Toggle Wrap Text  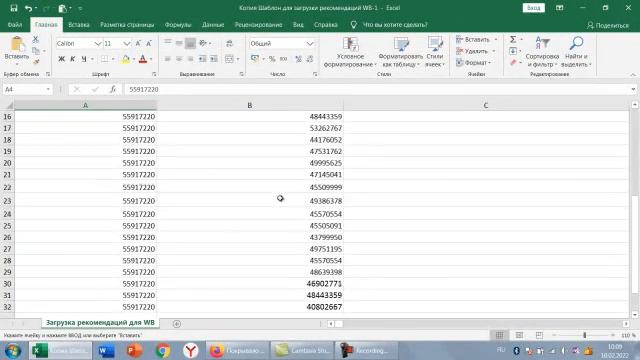pos(229,43)
